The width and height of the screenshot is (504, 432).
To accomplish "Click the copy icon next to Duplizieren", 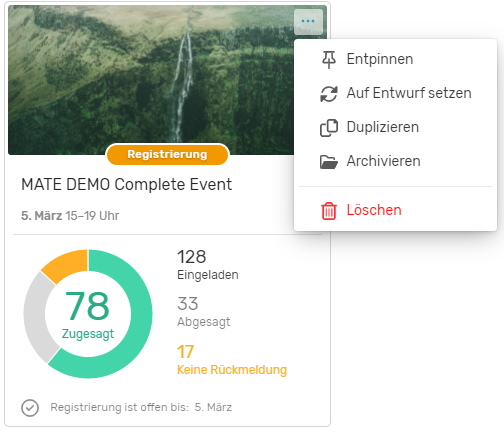I will [329, 128].
